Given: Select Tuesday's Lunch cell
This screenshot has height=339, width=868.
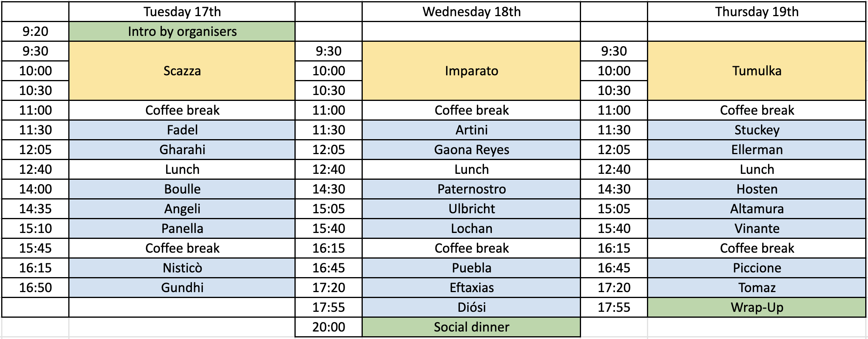Looking at the screenshot, I should 182,169.
